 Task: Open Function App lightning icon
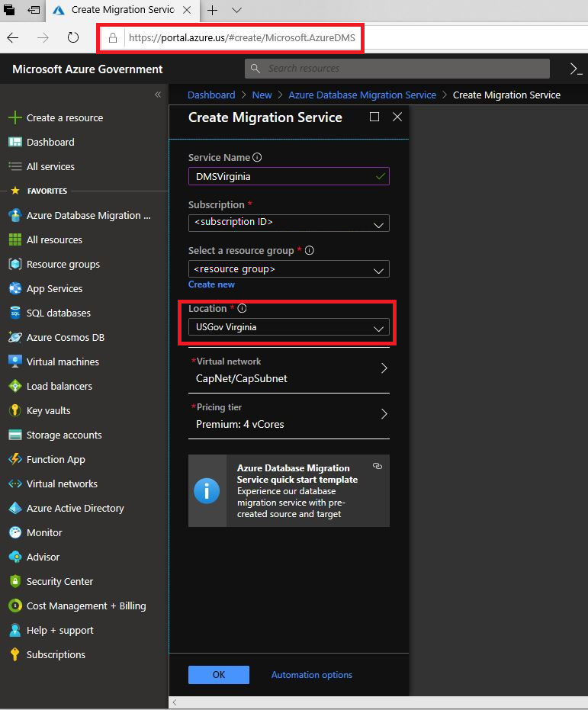(x=15, y=460)
